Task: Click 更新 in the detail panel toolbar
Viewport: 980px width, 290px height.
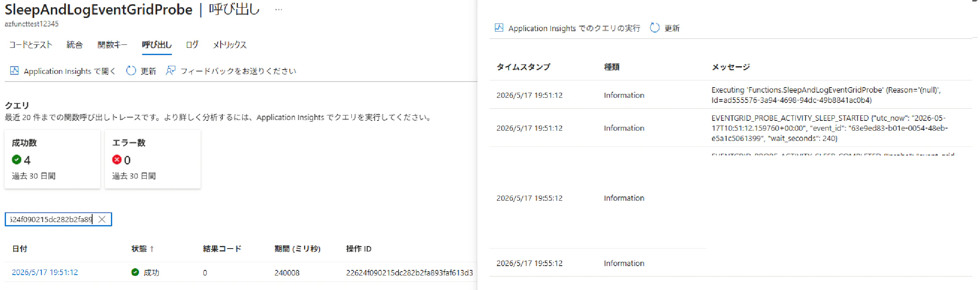Action: click(672, 28)
